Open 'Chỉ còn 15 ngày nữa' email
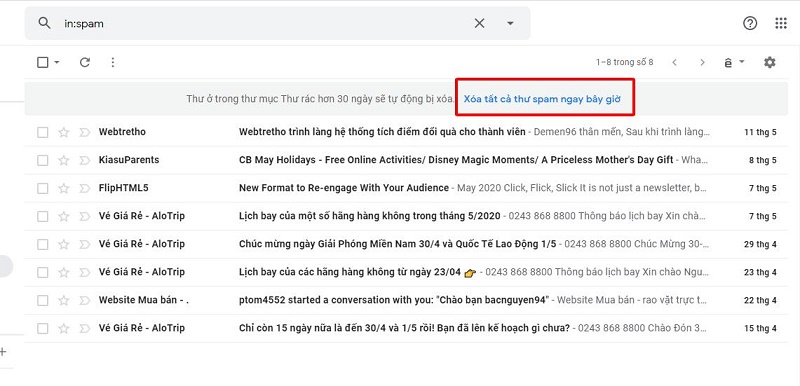 point(406,329)
